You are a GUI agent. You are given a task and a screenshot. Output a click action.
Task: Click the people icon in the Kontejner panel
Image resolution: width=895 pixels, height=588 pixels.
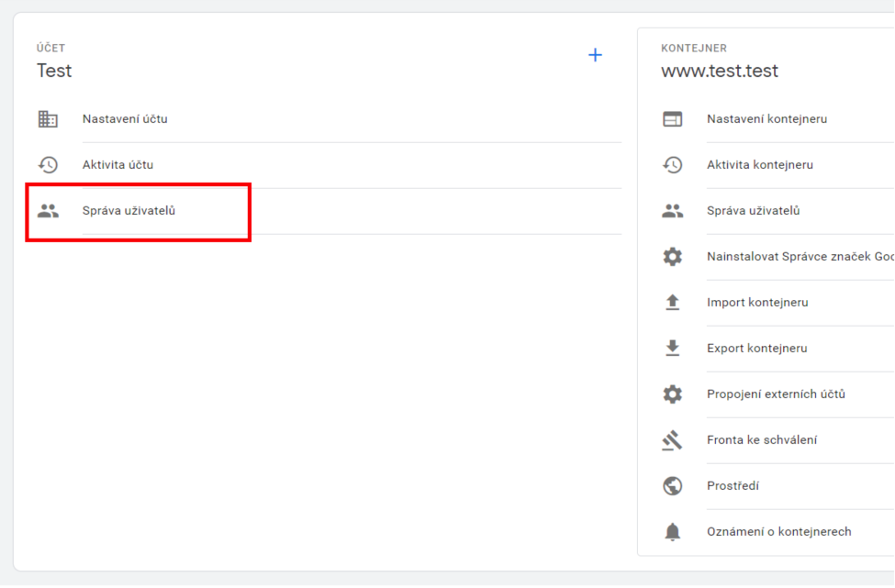[672, 210]
